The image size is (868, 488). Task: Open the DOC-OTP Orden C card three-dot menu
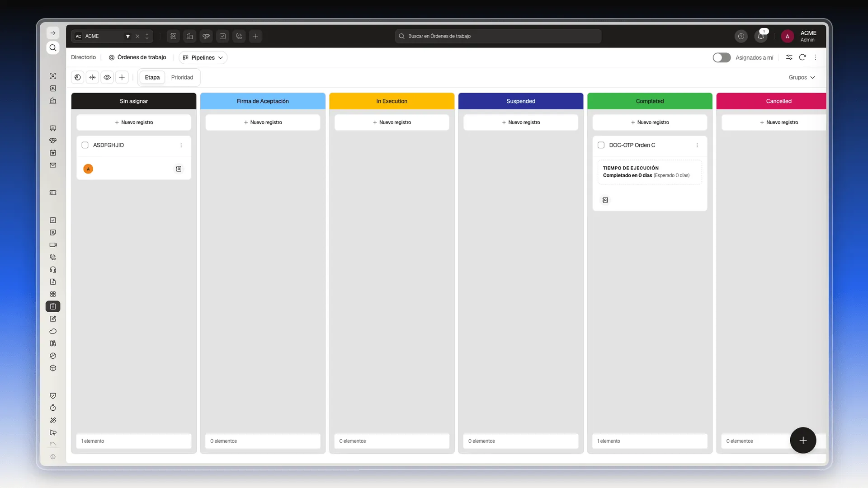click(x=697, y=145)
